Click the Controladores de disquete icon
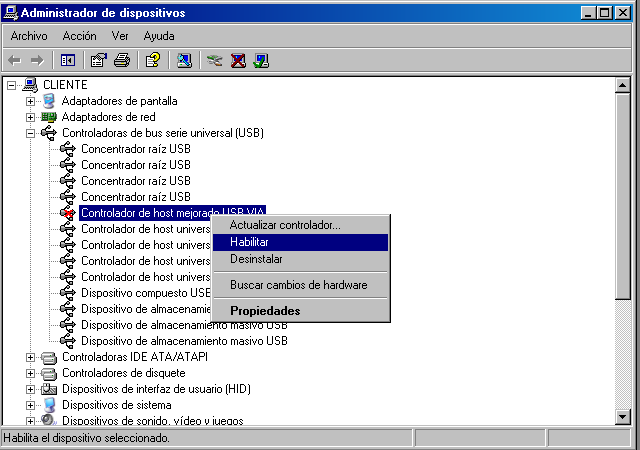Screen dimensions: 640x450 (49, 373)
